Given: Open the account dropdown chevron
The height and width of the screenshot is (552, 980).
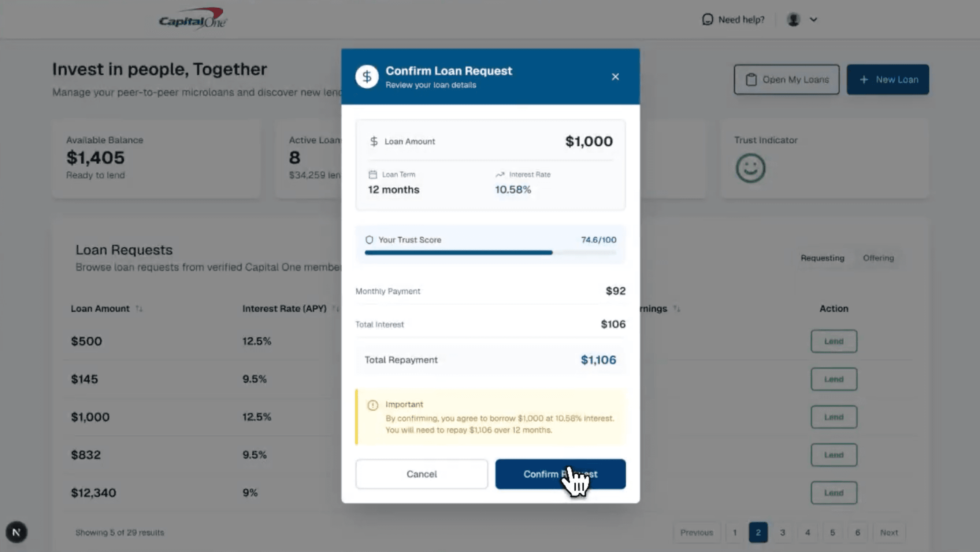Looking at the screenshot, I should pos(813,19).
